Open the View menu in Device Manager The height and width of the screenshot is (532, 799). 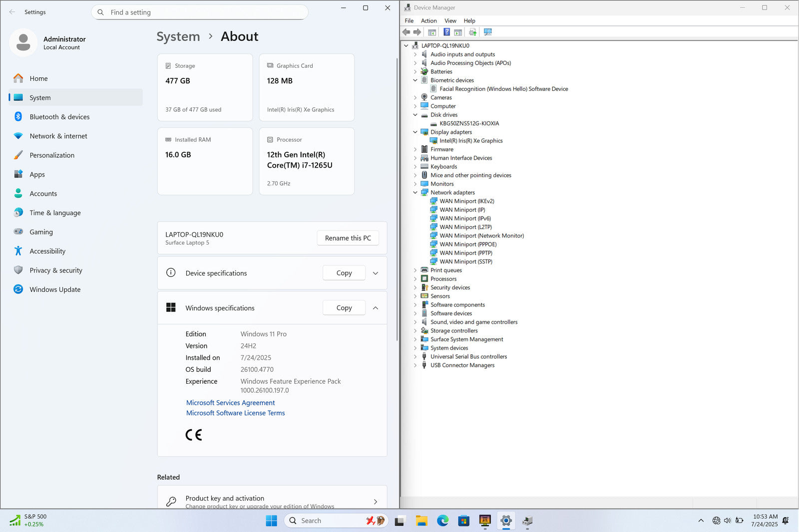pyautogui.click(x=450, y=21)
